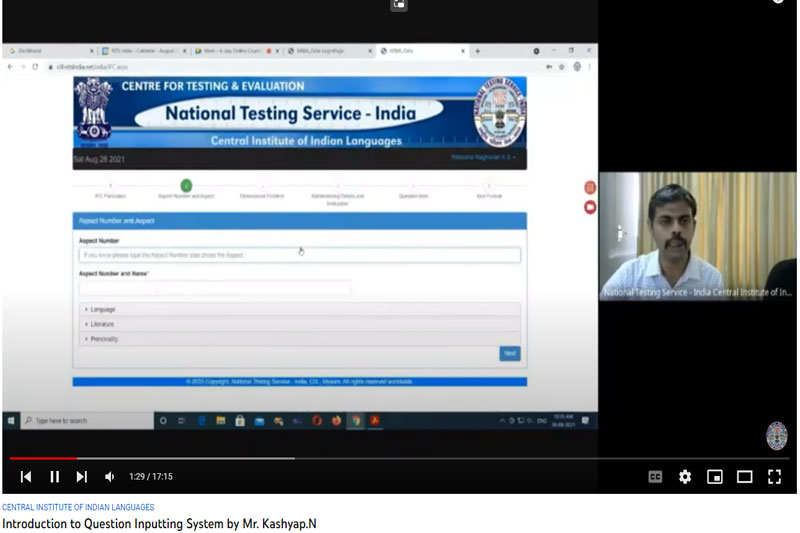Pause the video playback

point(55,477)
